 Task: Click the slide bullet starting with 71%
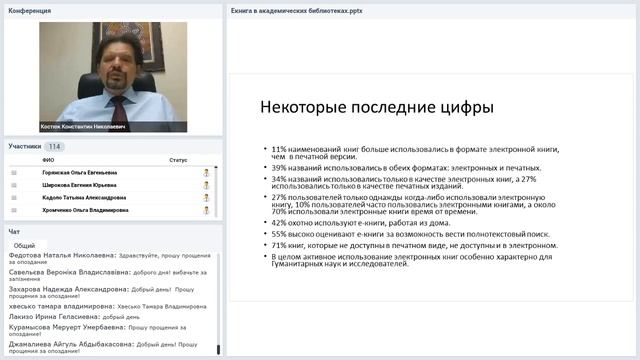[415, 246]
